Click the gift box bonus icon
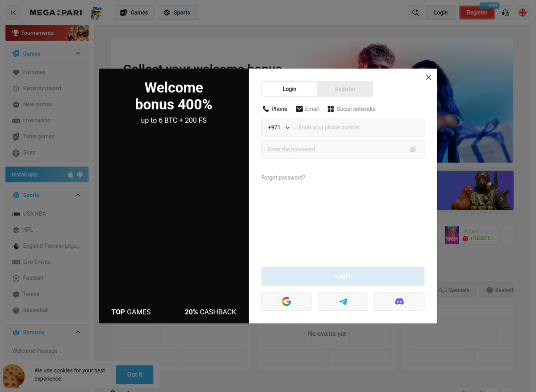Screen dimensions: 536x392 pos(96,13)
